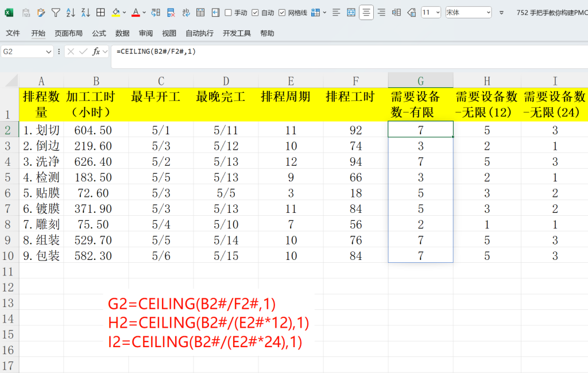Click the find and replace abc icon
The height and width of the screenshot is (373, 588).
[x=186, y=13]
